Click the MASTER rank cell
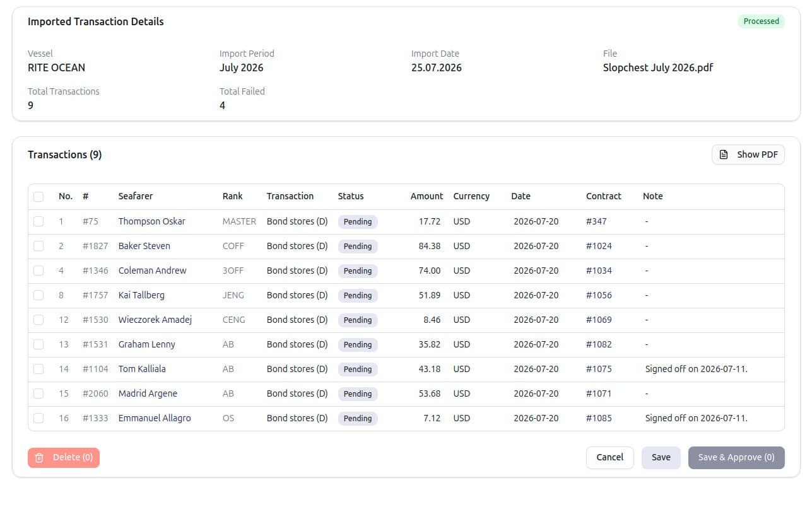This screenshot has height=507, width=812. point(239,221)
